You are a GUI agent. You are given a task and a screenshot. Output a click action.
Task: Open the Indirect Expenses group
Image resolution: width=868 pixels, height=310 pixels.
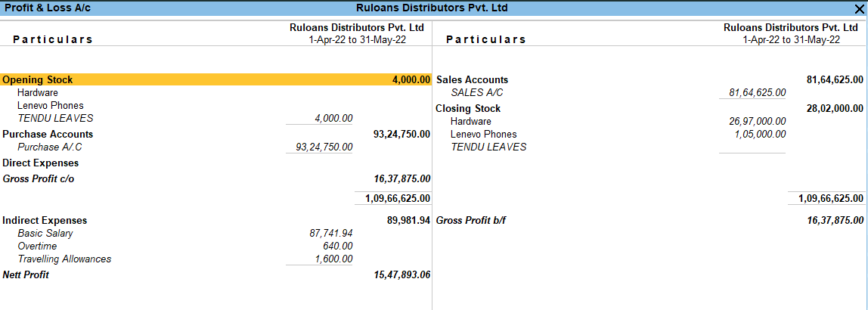45,220
